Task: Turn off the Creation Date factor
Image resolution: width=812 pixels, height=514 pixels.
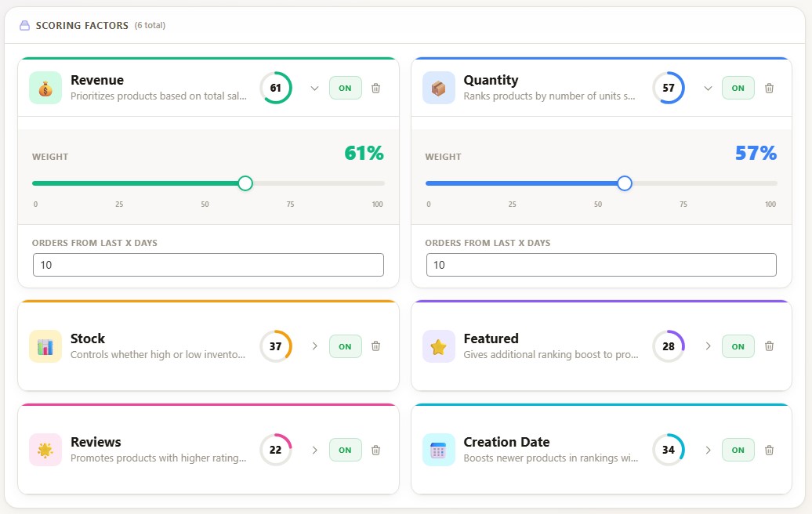Action: point(738,450)
